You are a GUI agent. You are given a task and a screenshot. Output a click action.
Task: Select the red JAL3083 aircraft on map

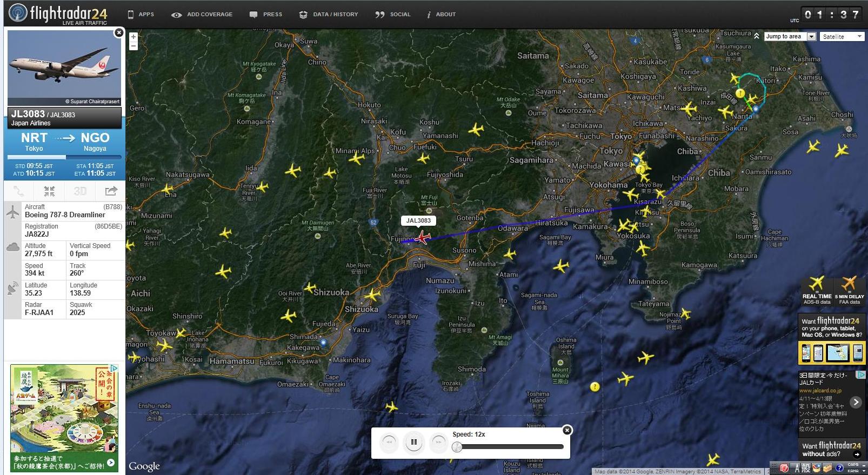pos(423,237)
